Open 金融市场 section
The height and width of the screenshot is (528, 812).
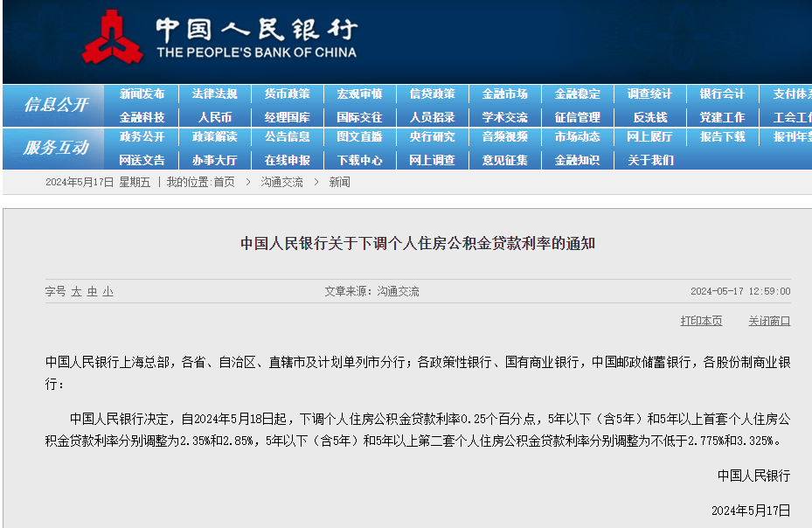click(504, 94)
